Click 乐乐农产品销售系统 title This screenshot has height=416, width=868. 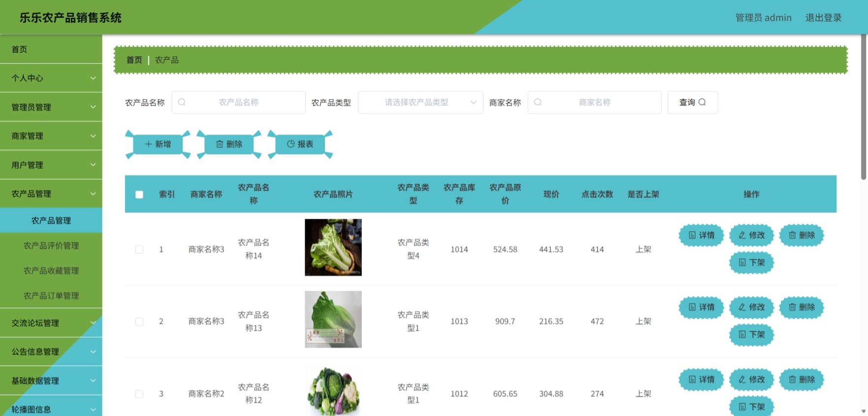click(x=70, y=18)
